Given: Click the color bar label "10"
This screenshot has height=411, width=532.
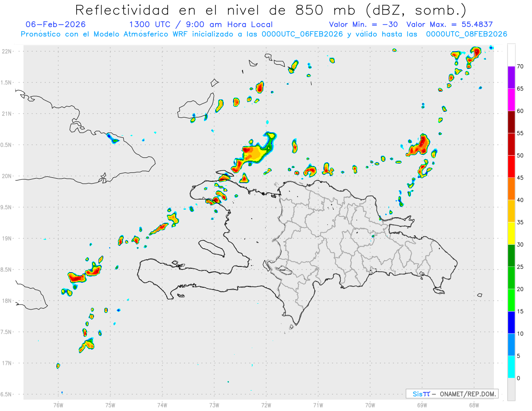Looking at the screenshot, I should pyautogui.click(x=520, y=333).
